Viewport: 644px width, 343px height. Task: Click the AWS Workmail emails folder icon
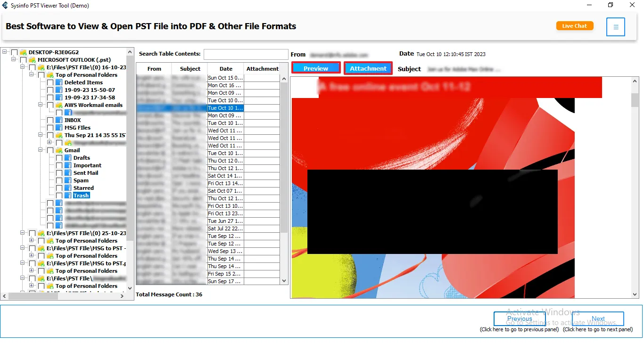pos(59,105)
